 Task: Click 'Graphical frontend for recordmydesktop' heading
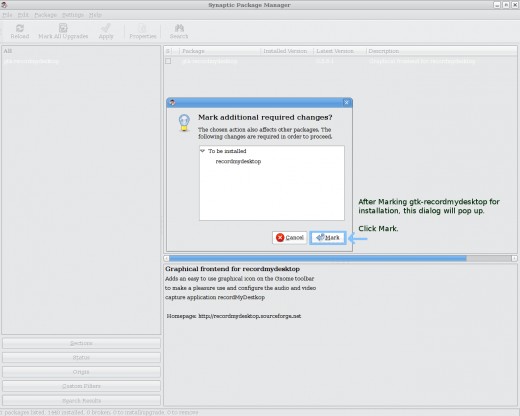(x=233, y=269)
